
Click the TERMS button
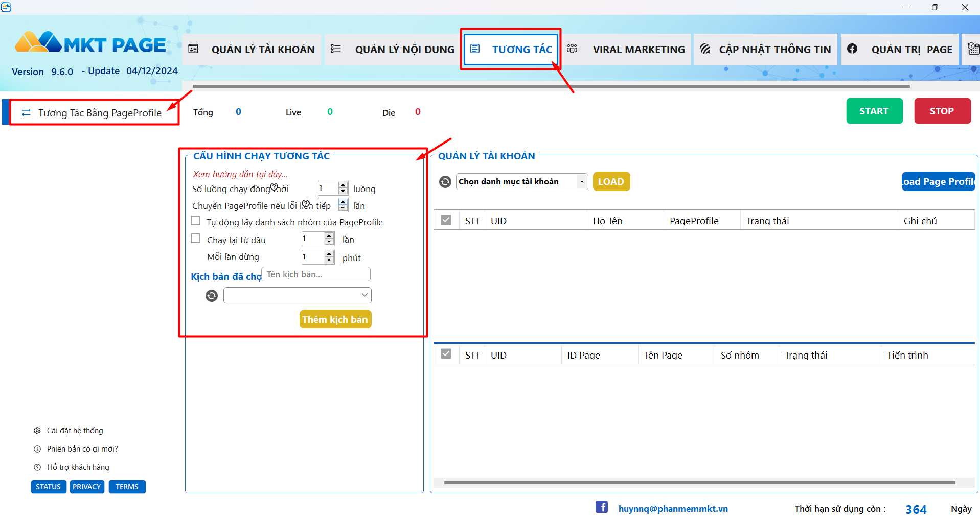[127, 487]
